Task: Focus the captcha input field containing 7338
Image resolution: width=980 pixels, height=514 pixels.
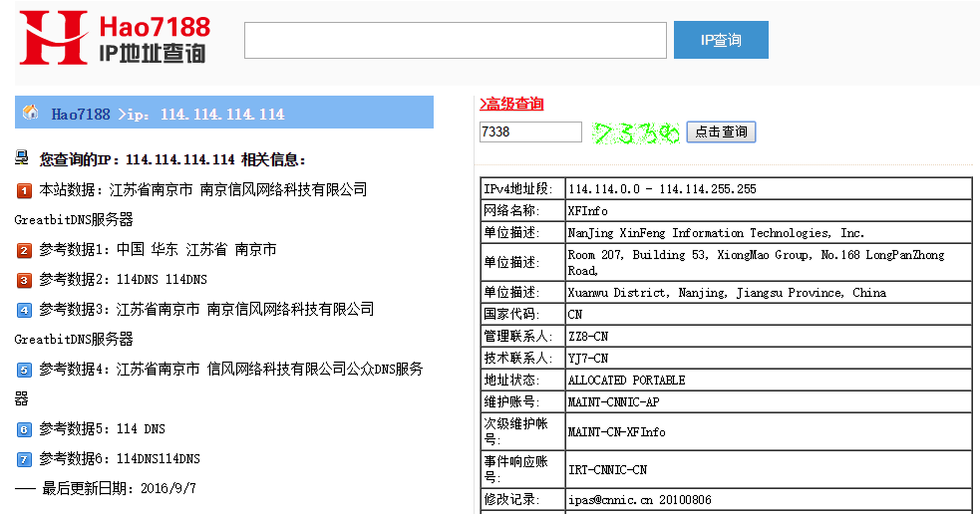Action: pyautogui.click(x=530, y=131)
